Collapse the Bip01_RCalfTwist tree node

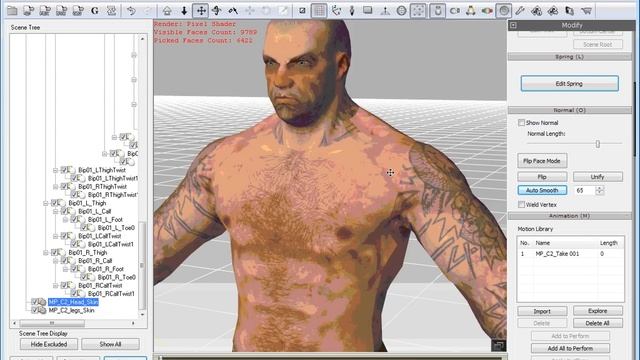tap(56, 285)
